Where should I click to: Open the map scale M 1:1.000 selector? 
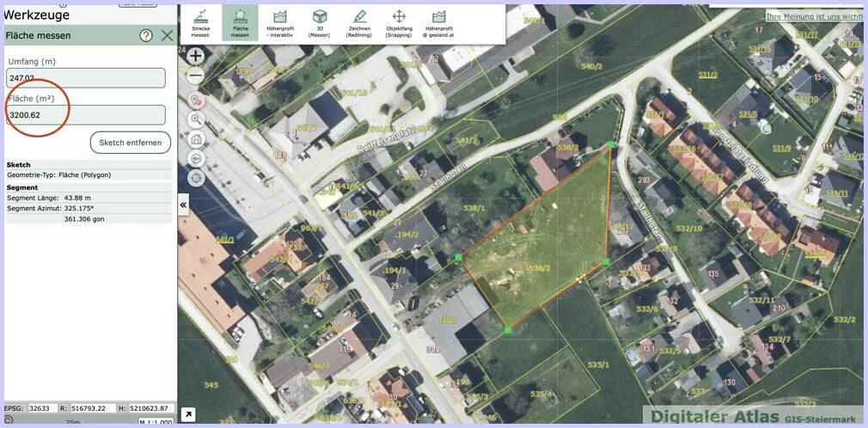click(x=156, y=422)
